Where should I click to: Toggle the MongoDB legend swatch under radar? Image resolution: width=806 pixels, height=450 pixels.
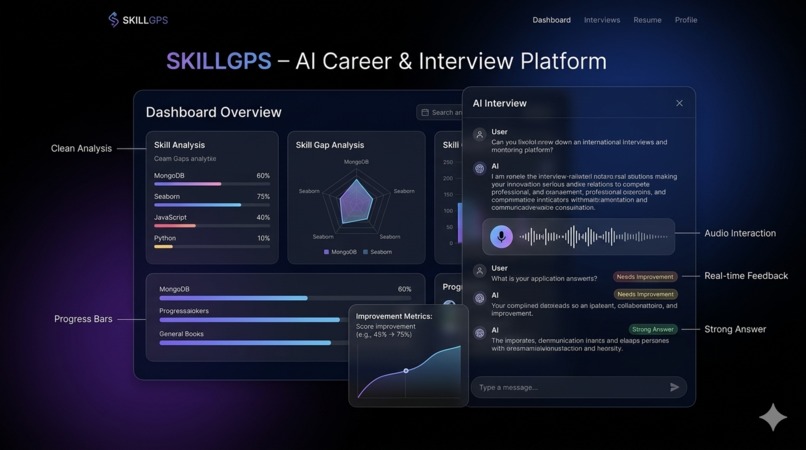pos(326,252)
